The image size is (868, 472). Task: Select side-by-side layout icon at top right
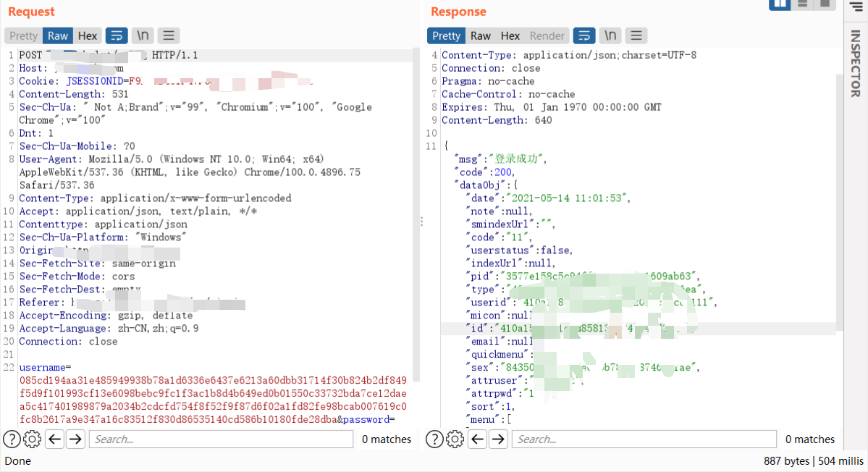pos(780,4)
